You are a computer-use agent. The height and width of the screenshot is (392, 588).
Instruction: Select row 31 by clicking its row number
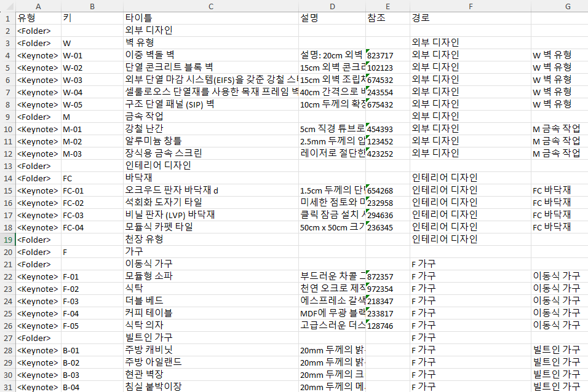click(x=7, y=386)
